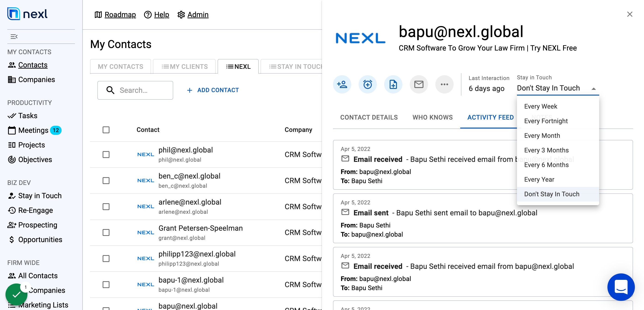Select Every Month option

[x=558, y=136]
